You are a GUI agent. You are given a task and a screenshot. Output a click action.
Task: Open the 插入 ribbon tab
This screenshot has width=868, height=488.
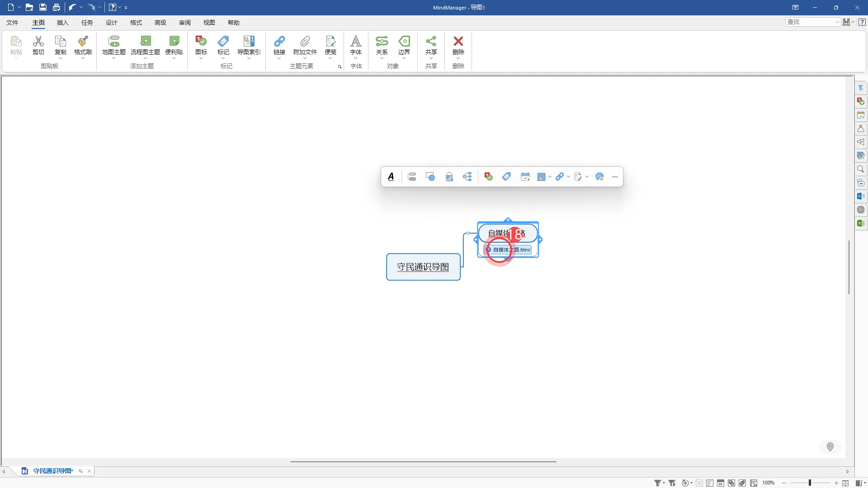pos(62,23)
